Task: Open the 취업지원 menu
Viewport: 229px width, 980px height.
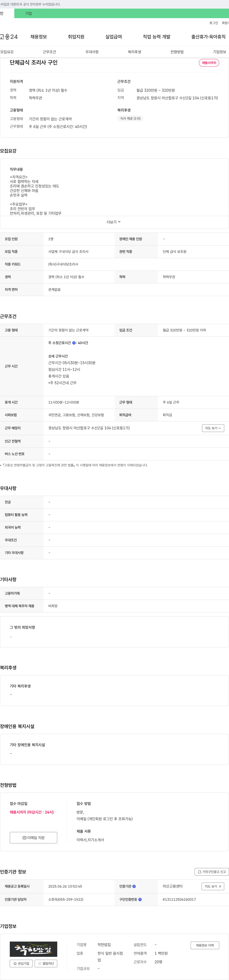Action: 76,37
